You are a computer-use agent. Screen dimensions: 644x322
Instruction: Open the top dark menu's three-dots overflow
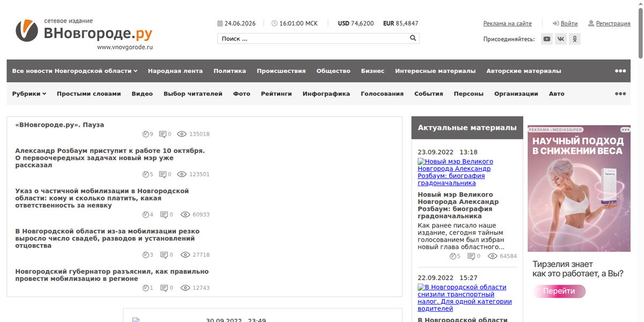[620, 71]
